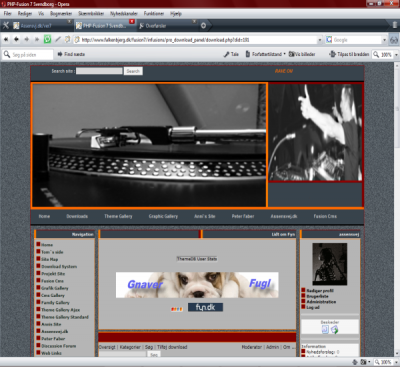Go back with the back arrow
400x367 pixels.
click(x=16, y=39)
